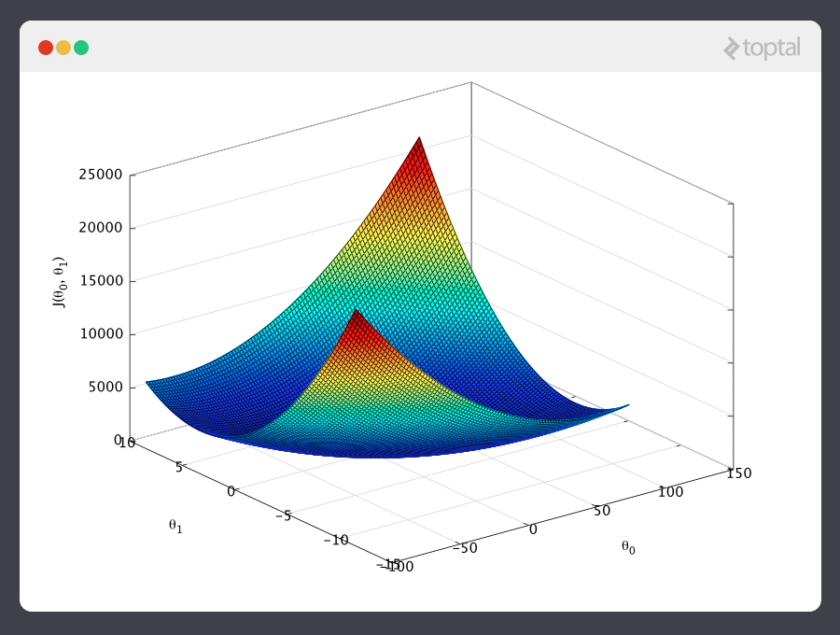Click the 150 tick on θ0 axis
This screenshot has height=635, width=840.
pos(739,473)
